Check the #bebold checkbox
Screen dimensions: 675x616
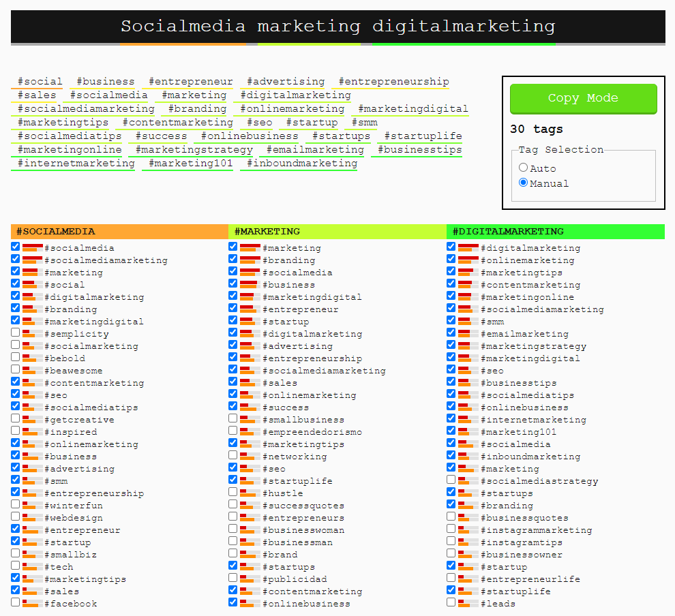point(16,357)
